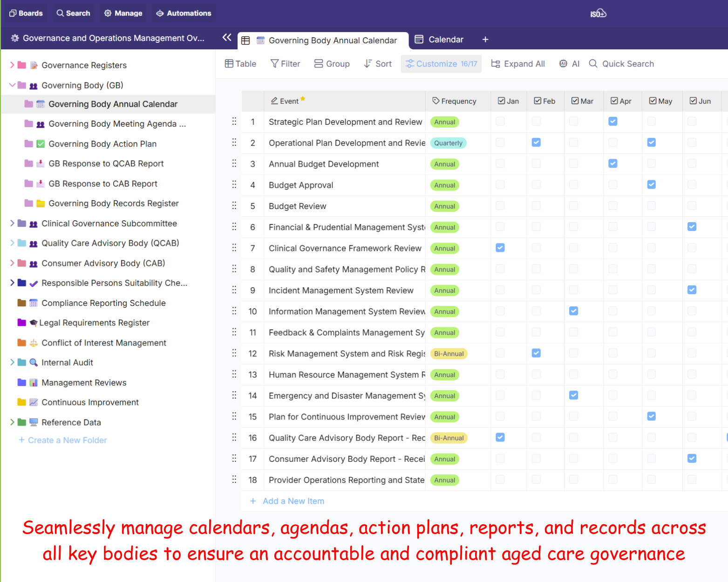Add a new view with plus icon

coord(485,40)
